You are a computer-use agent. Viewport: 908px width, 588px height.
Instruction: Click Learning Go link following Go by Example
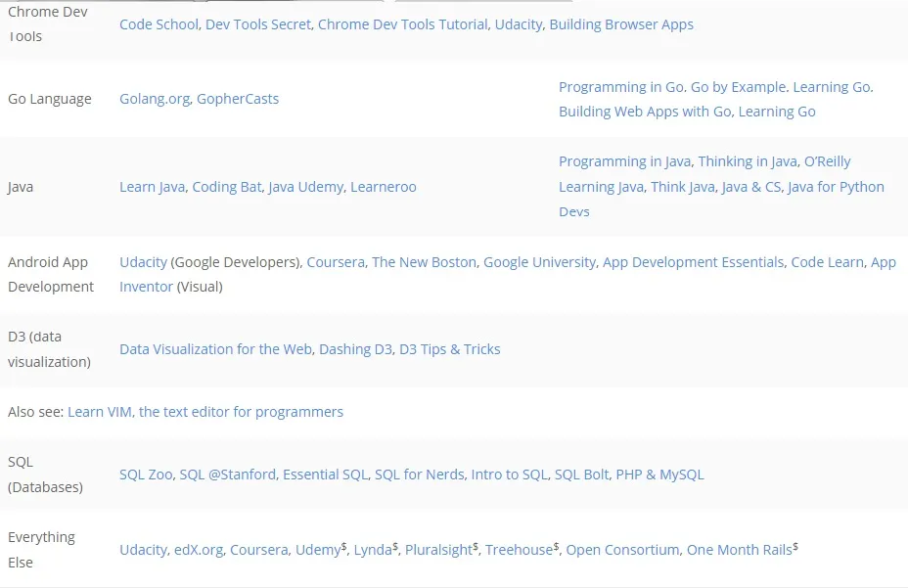(x=832, y=87)
